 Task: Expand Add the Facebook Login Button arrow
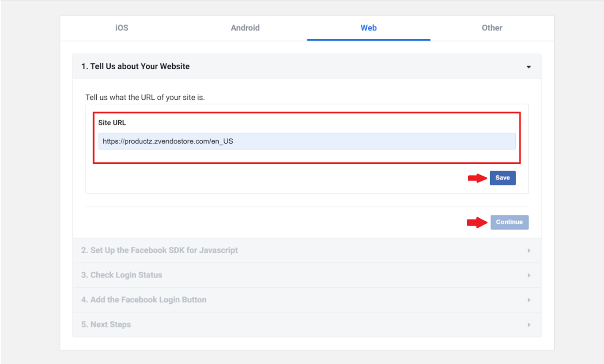coord(529,300)
